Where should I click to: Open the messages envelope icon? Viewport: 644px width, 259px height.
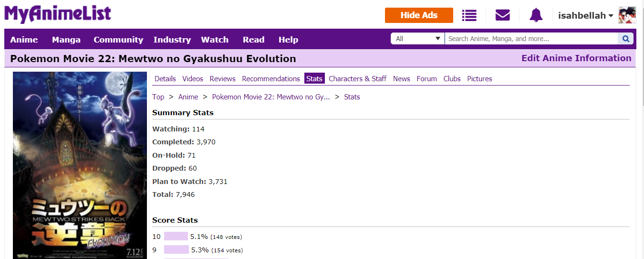pyautogui.click(x=503, y=15)
